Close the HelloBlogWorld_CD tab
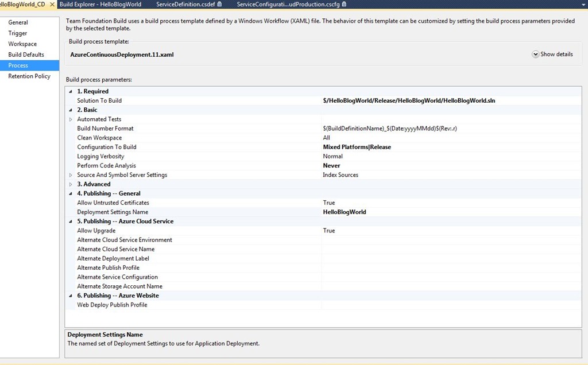The width and height of the screenshot is (588, 365). (x=52, y=5)
